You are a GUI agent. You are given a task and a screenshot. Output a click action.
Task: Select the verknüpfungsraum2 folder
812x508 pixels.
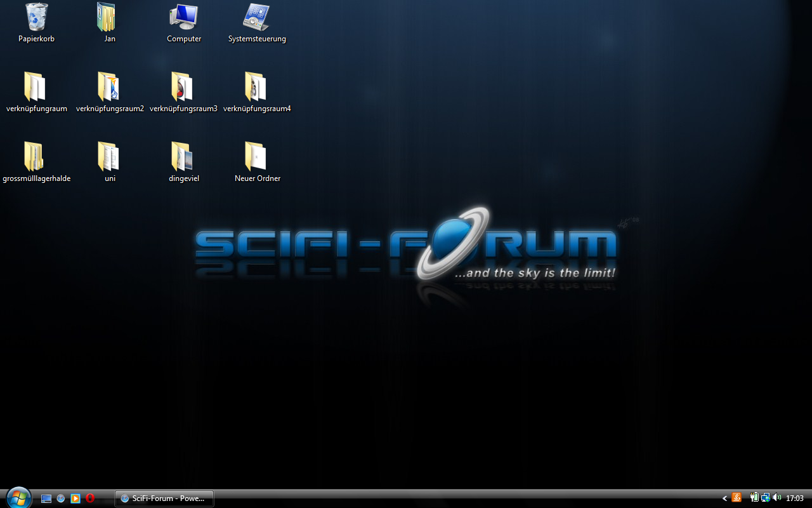coord(109,87)
